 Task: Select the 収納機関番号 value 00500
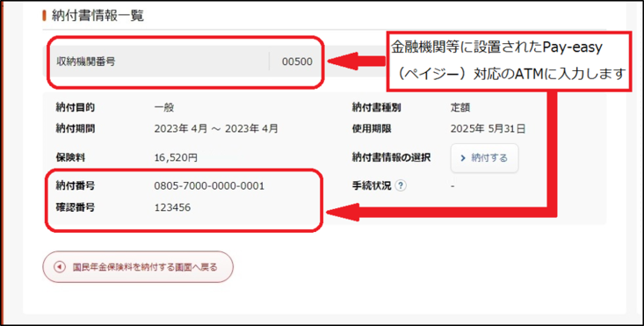click(297, 62)
